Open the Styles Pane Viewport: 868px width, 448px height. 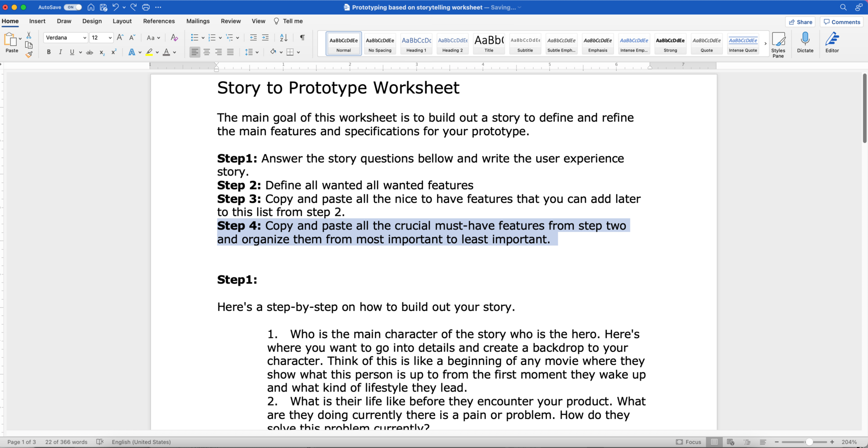point(778,45)
